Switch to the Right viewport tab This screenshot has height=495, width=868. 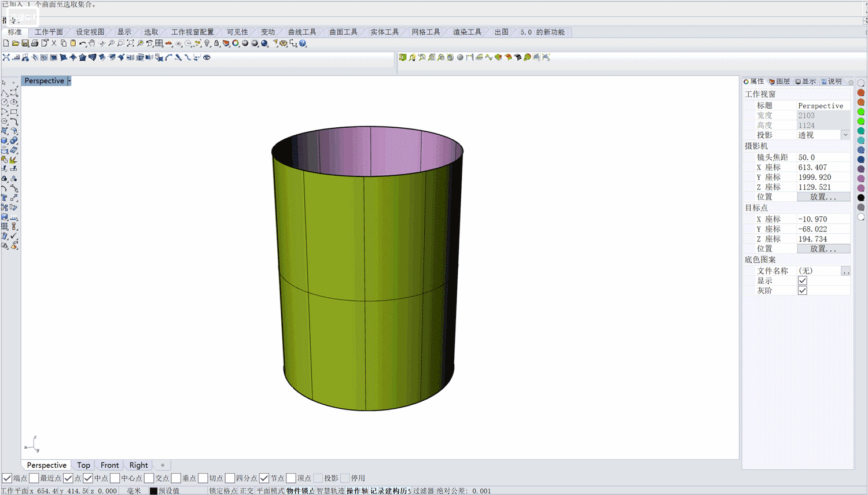pyautogui.click(x=138, y=465)
